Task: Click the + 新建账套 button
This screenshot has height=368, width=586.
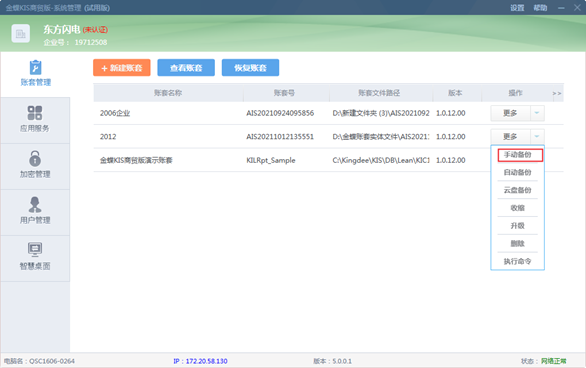Action: coord(121,68)
